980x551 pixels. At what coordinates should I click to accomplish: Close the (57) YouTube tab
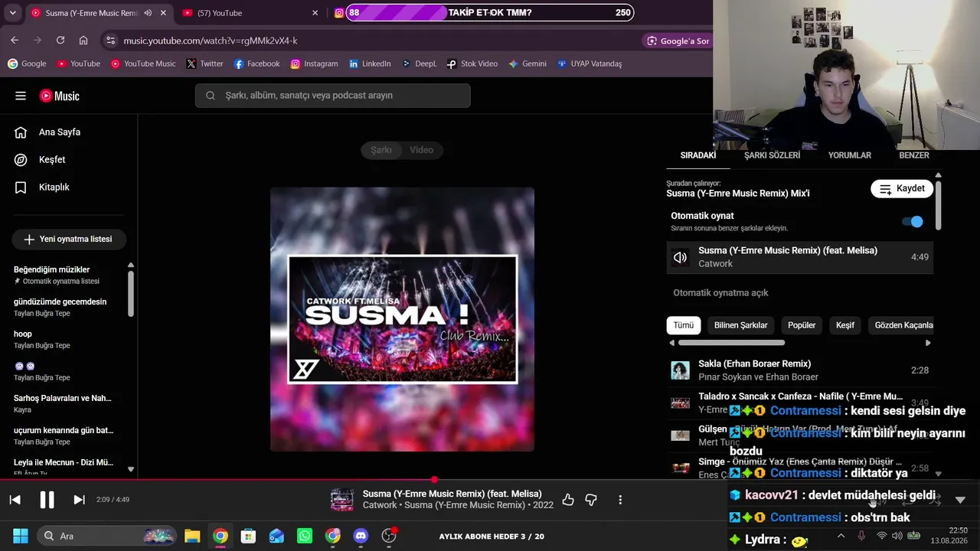(x=315, y=13)
